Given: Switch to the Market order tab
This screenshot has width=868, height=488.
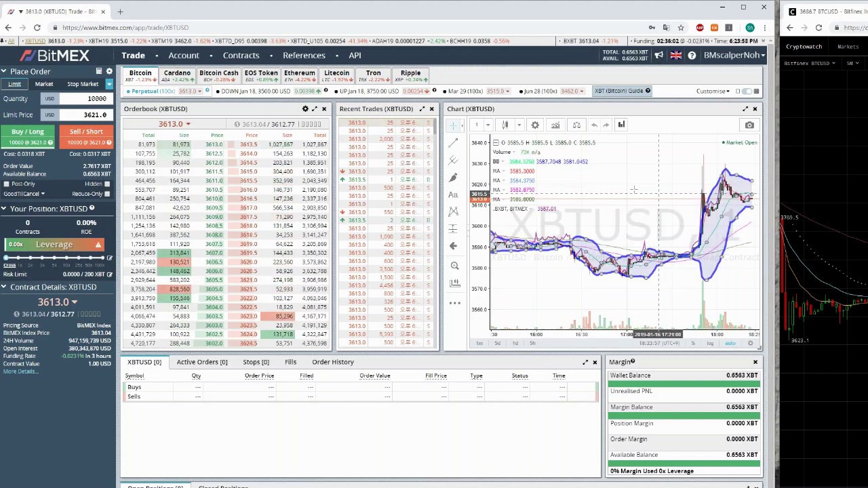Looking at the screenshot, I should [43, 84].
